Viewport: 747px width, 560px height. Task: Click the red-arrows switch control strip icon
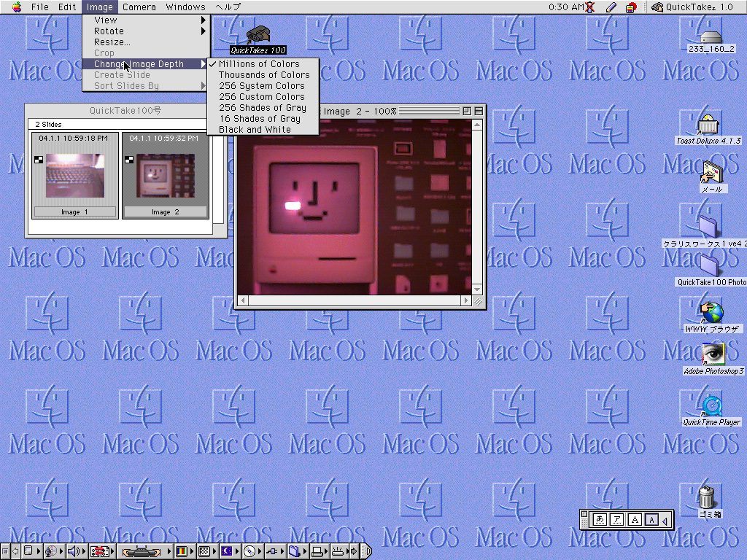click(x=100, y=551)
